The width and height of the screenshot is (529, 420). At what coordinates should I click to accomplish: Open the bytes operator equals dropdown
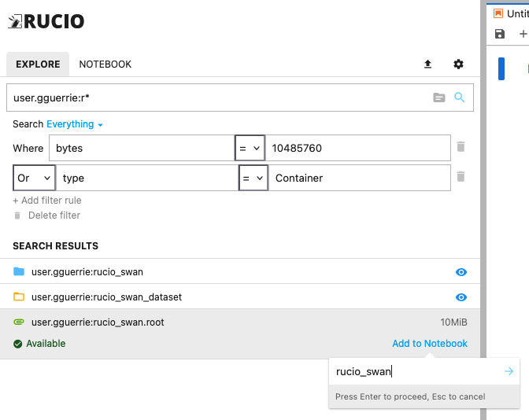pos(249,148)
